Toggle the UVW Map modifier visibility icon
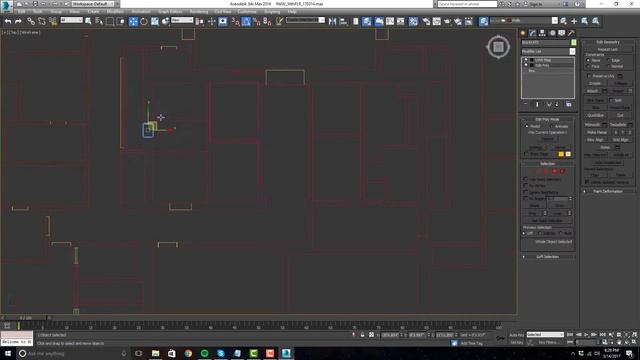 click(x=526, y=60)
